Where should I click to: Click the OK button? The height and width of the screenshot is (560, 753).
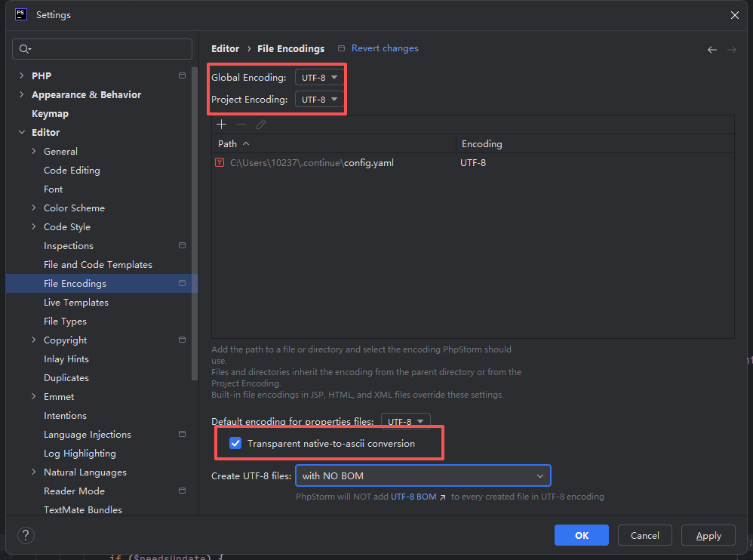(x=582, y=536)
